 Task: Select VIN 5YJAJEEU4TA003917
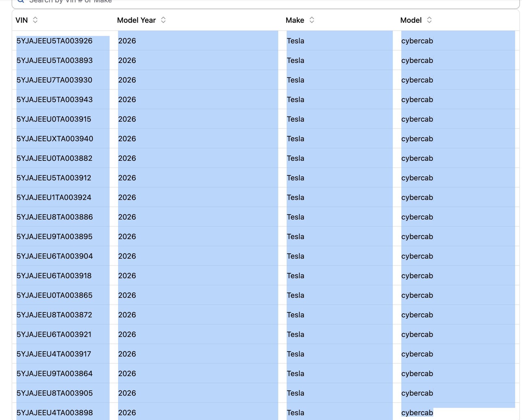(x=54, y=354)
